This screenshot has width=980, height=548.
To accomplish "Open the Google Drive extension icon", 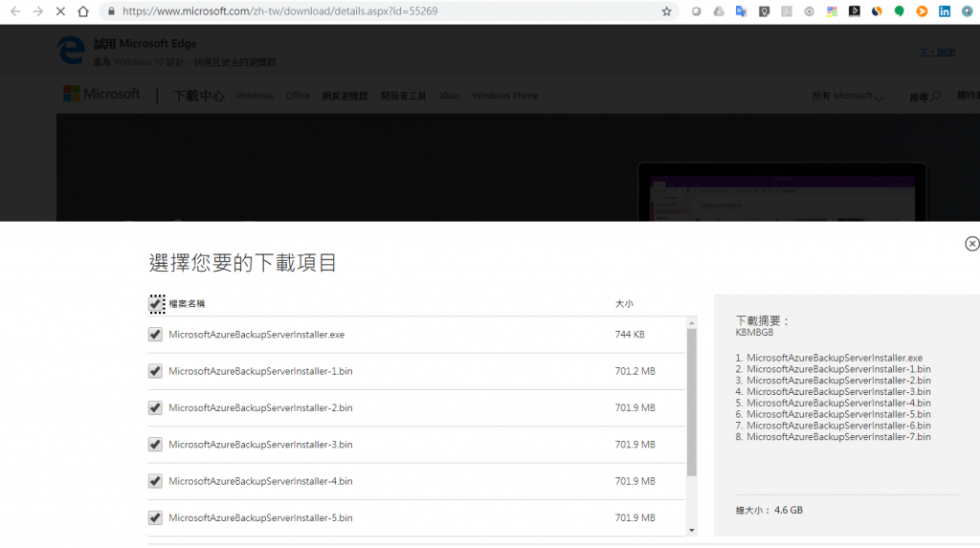I will click(719, 11).
